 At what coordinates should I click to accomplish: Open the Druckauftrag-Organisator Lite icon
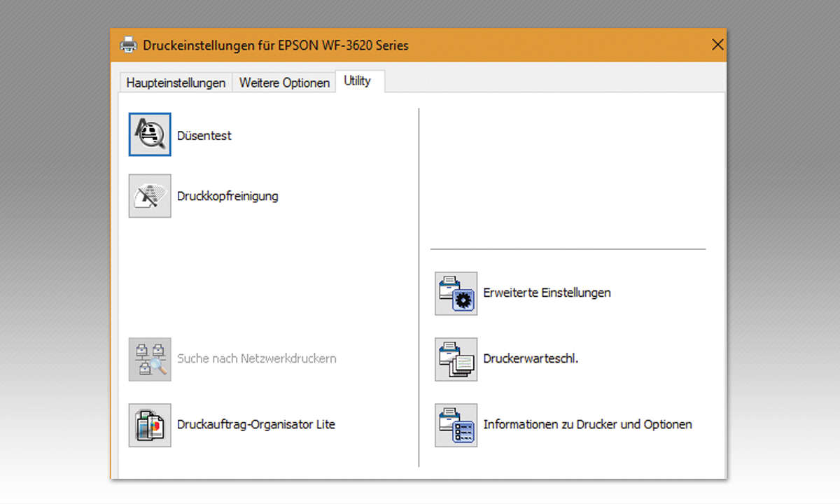(150, 425)
